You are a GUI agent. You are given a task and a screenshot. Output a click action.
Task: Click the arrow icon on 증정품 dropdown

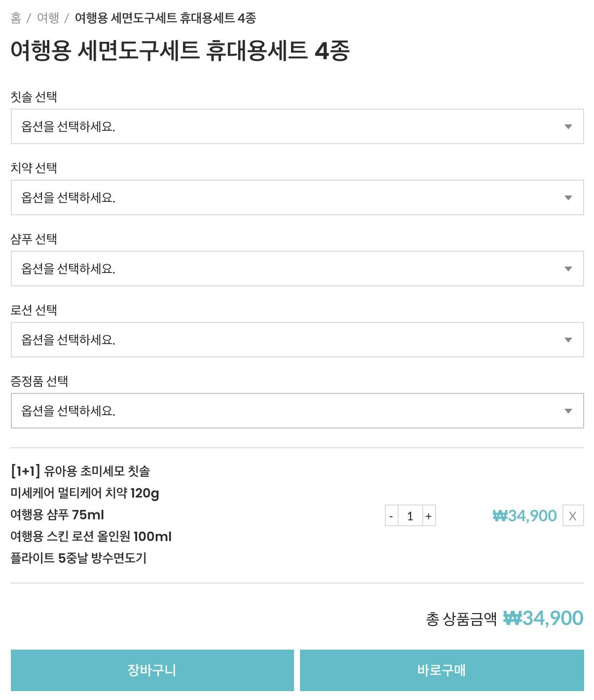pos(568,411)
